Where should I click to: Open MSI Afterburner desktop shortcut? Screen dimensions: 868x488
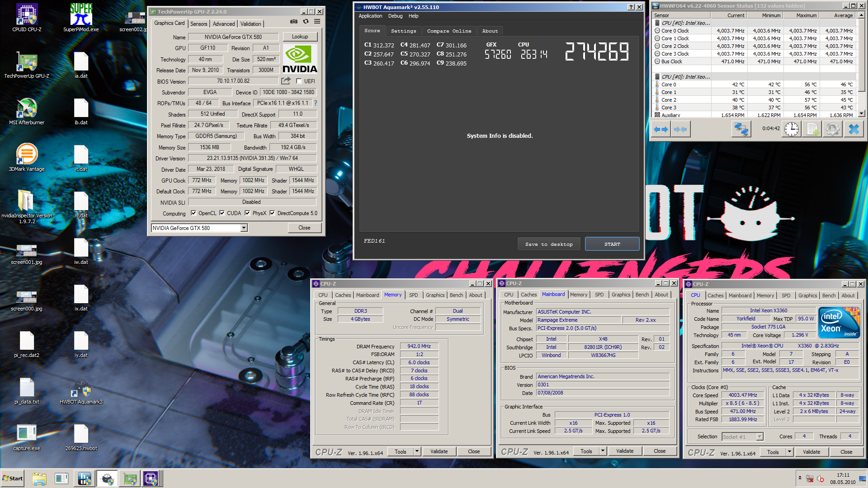[x=27, y=111]
